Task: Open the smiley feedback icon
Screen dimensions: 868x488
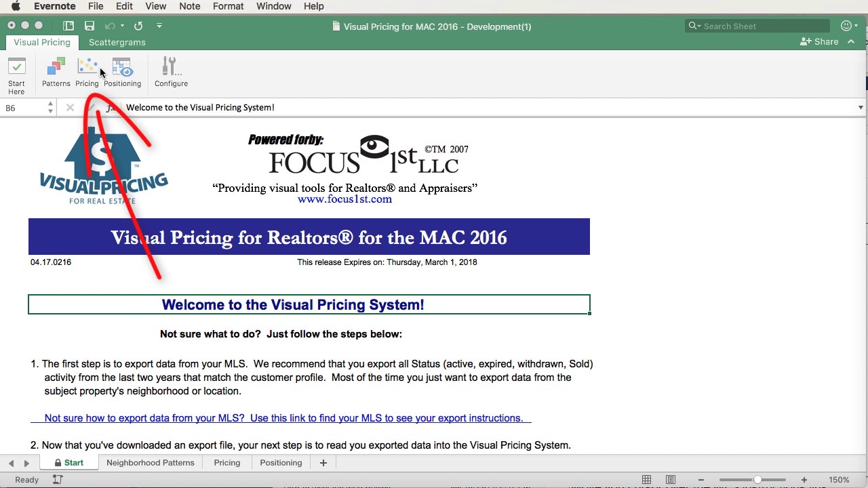Action: [846, 26]
